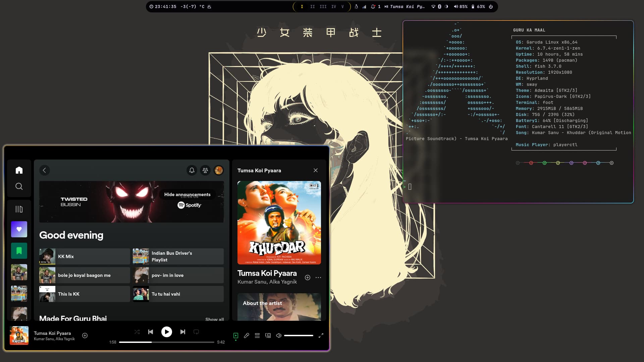
Task: Skip to next track
Action: point(183,332)
